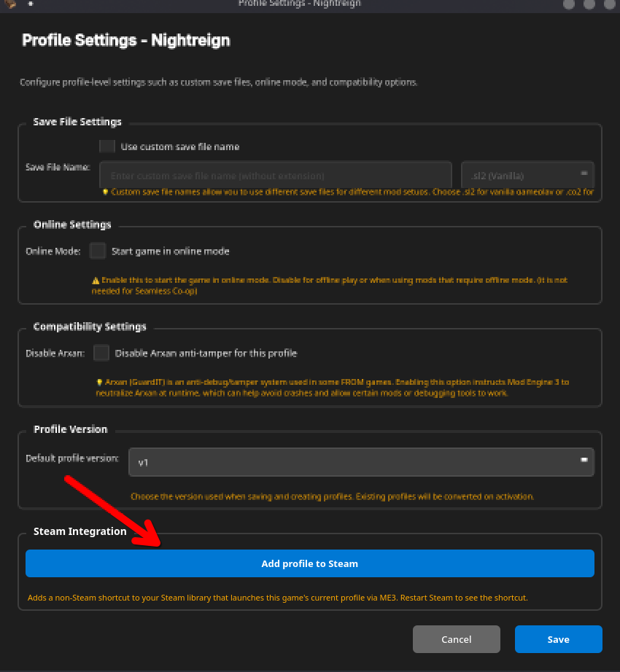Click the Add profile to Steam button
The image size is (620, 672).
coord(310,563)
